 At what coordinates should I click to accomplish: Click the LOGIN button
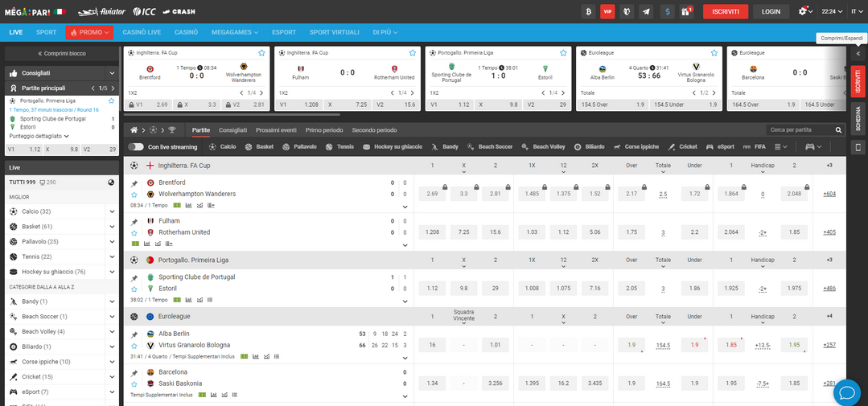tap(771, 11)
